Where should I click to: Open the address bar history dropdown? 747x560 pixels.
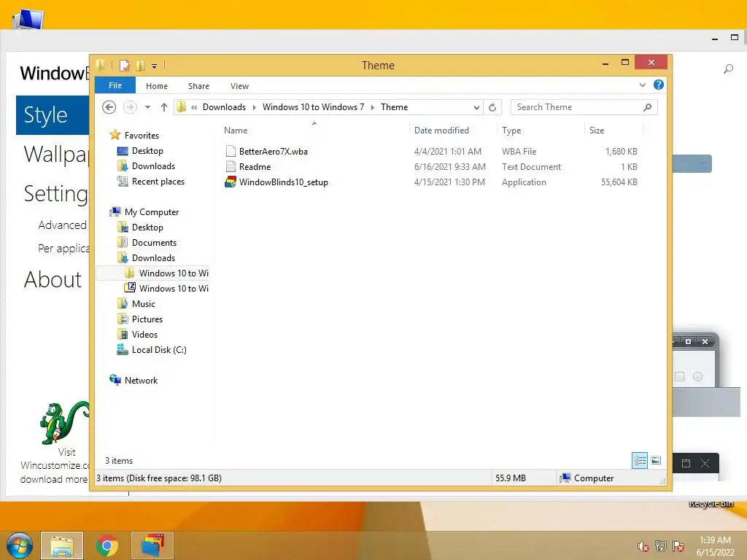[x=476, y=108]
